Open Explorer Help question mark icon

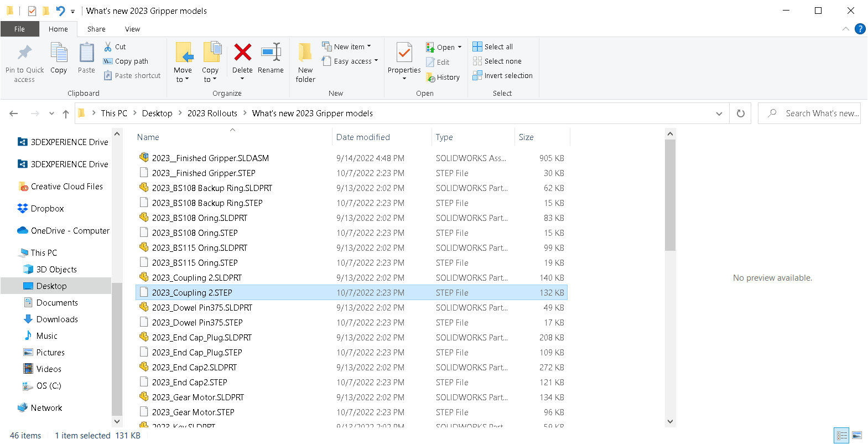860,29
